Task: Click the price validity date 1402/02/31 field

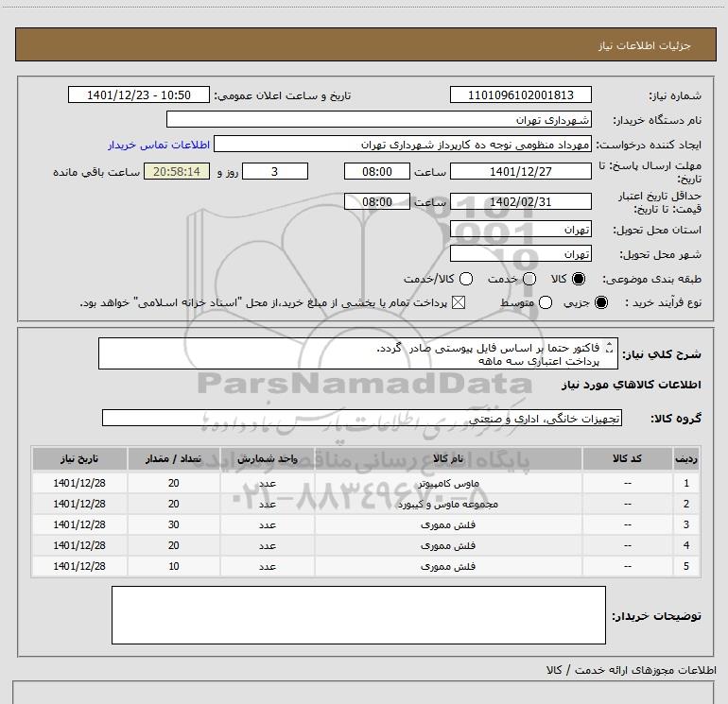Action: click(520, 201)
